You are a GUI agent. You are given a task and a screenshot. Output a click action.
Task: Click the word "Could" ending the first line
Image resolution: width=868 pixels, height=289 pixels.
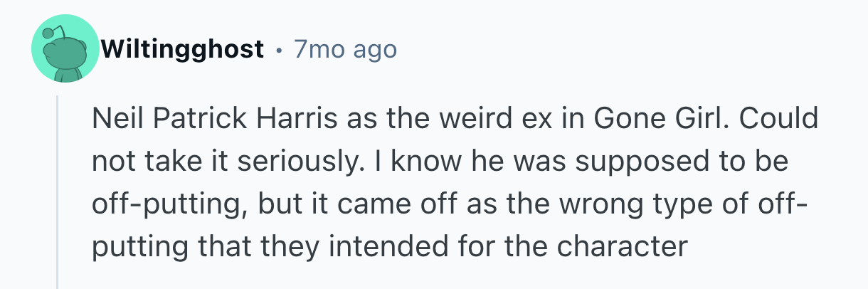tap(786, 119)
